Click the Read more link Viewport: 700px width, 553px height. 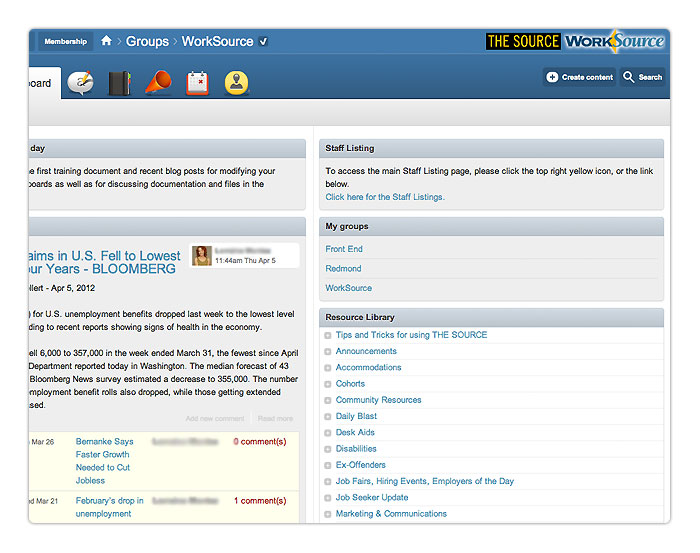pyautogui.click(x=275, y=419)
